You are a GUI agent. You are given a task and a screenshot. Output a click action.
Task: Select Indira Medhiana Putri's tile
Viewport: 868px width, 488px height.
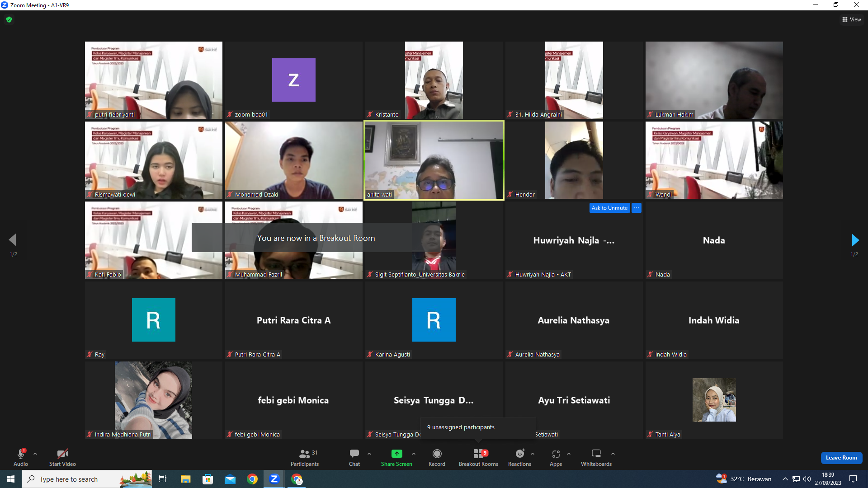click(x=154, y=400)
